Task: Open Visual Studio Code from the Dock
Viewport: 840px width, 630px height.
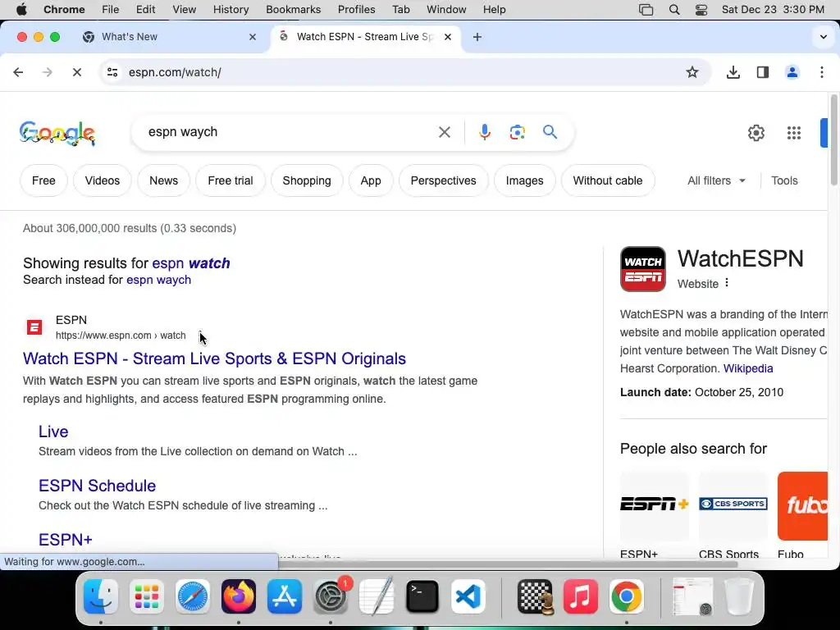Action: click(468, 596)
